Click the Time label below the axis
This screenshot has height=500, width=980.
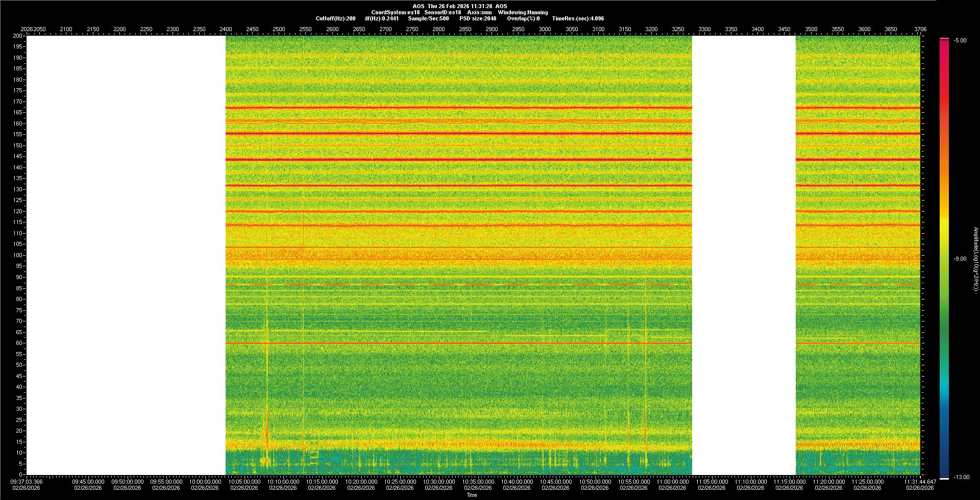pos(472,495)
